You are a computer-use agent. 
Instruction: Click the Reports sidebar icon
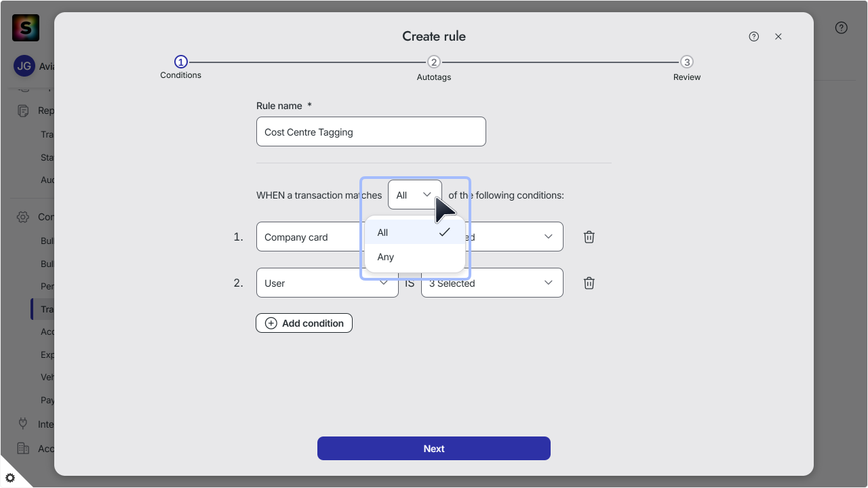click(23, 110)
